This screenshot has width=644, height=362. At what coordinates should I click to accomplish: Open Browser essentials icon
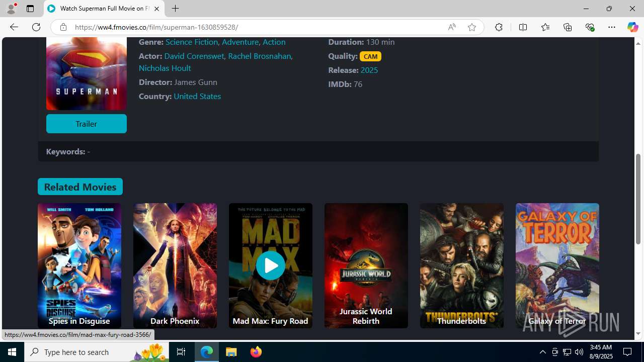point(590,27)
